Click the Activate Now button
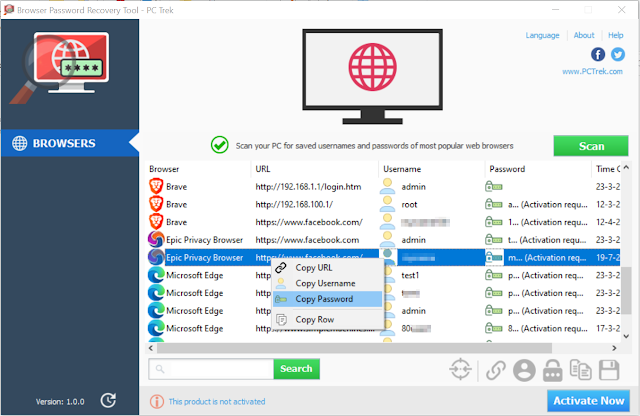 [588, 401]
